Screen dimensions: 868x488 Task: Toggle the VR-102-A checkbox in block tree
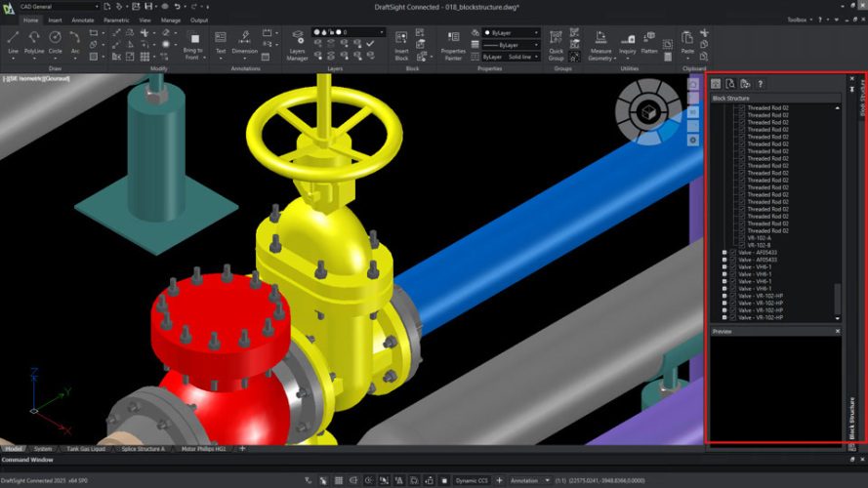[x=742, y=238]
